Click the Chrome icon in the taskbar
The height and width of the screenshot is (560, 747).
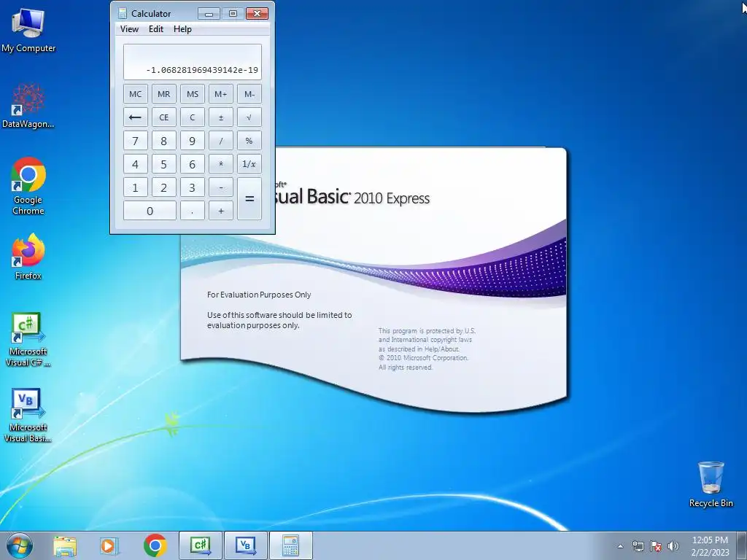click(155, 545)
